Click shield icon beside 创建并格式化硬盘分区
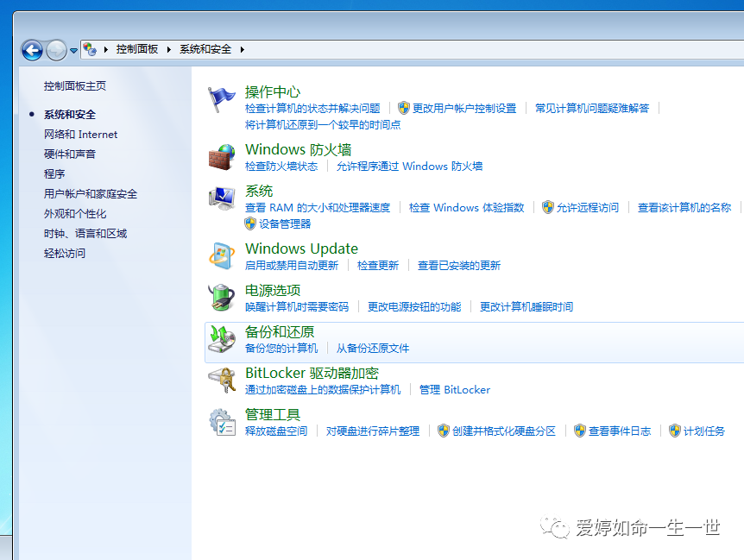 point(443,431)
